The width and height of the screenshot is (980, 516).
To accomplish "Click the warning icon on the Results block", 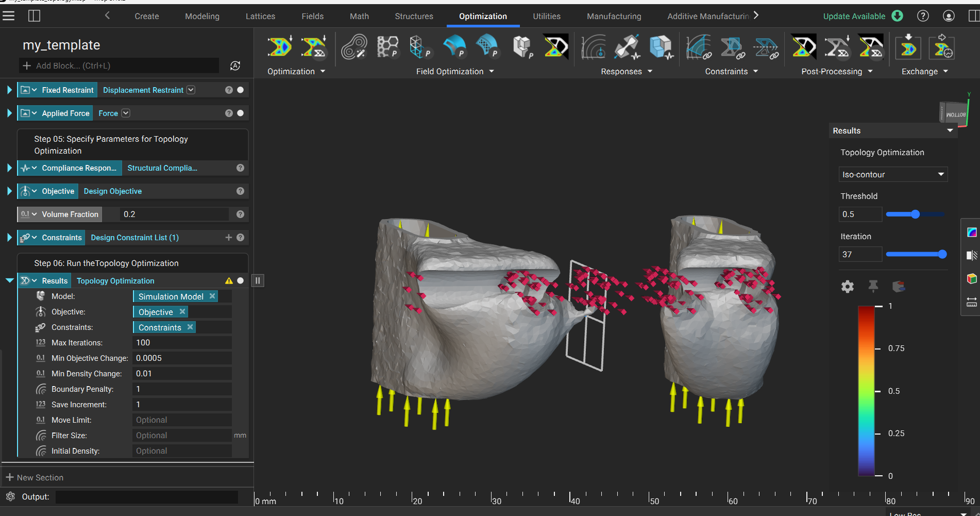I will click(x=229, y=281).
